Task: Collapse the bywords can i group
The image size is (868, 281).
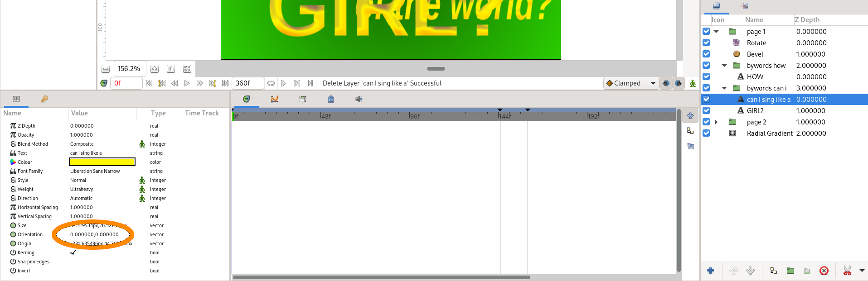Action: click(x=724, y=88)
